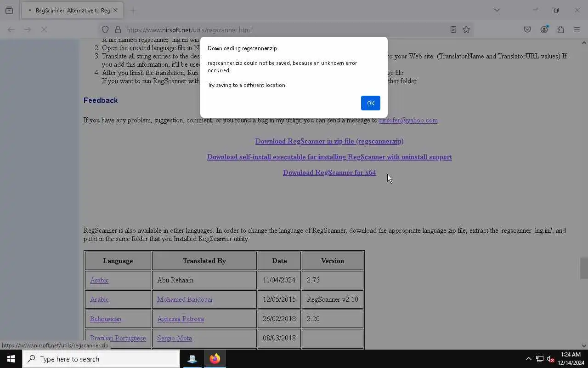The image size is (588, 368).
Task: Open the Brazilian Portuguese language link
Action: click(x=118, y=338)
